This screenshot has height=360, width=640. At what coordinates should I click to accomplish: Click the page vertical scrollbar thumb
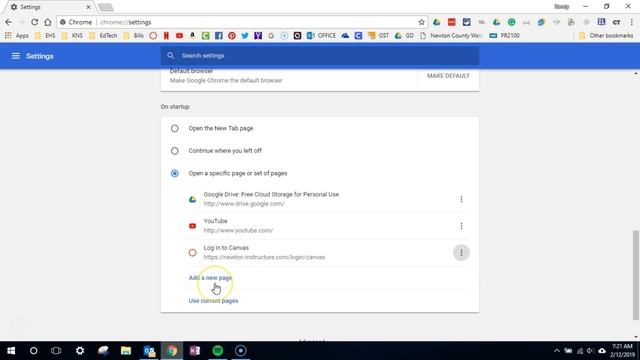[x=636, y=275]
